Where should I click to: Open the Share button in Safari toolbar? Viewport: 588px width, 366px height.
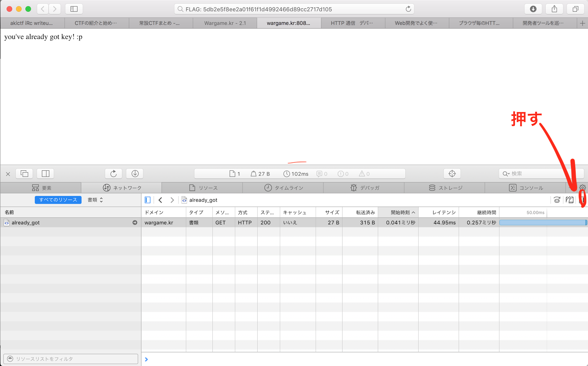pyautogui.click(x=554, y=9)
